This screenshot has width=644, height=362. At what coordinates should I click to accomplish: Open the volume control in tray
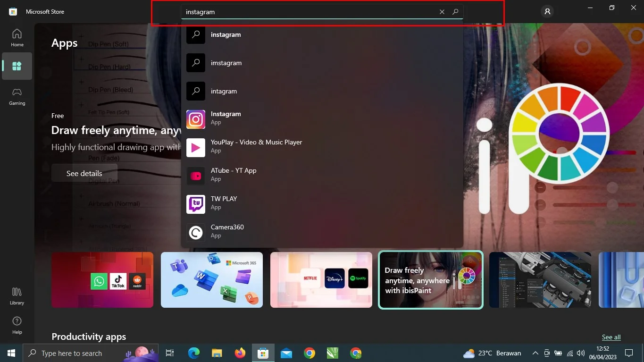(581, 353)
